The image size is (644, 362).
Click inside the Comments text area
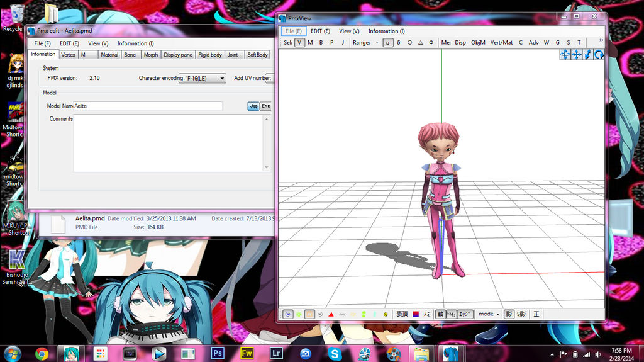coord(169,143)
